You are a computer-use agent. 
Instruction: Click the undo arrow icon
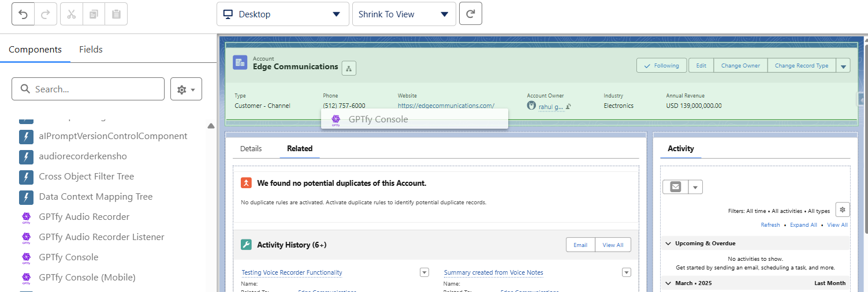pyautogui.click(x=23, y=14)
